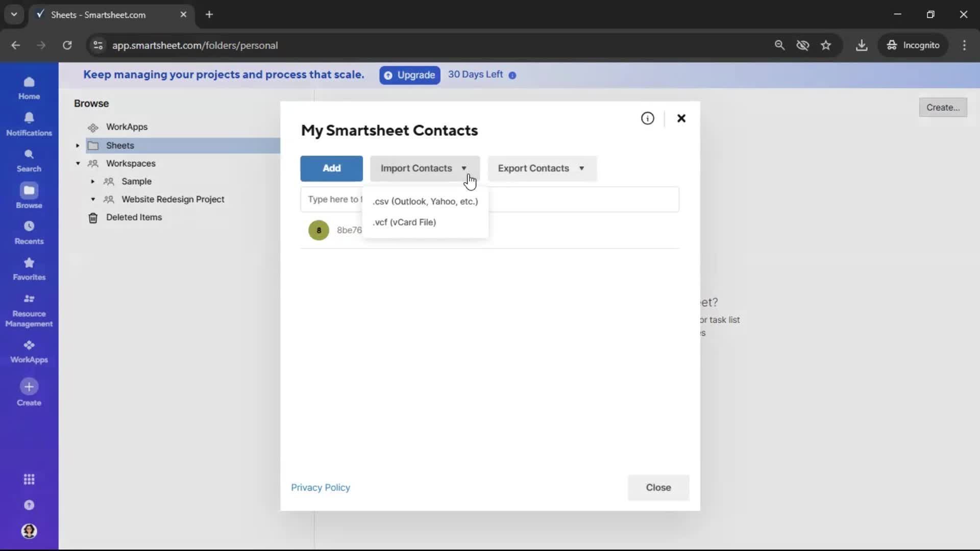Open Resource Management from the sidebar

click(x=29, y=310)
